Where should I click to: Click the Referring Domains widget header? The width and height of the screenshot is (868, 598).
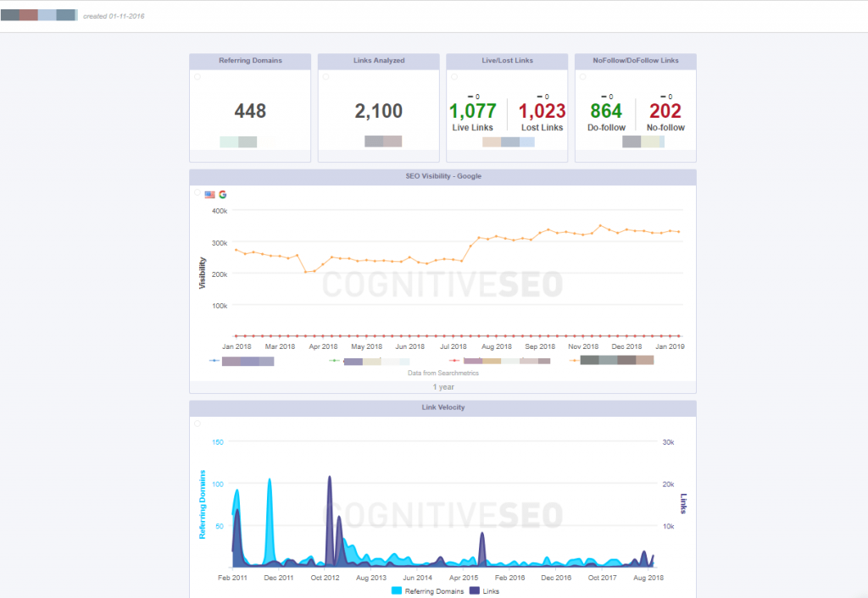(x=250, y=61)
